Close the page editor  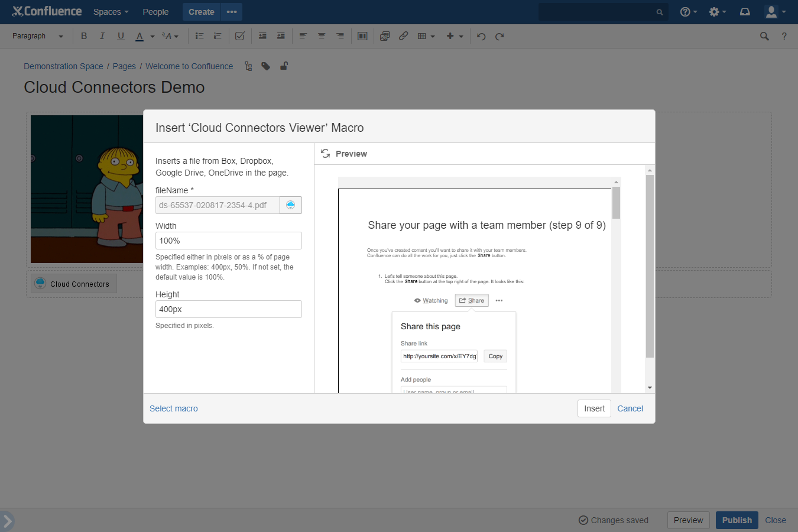click(776, 520)
